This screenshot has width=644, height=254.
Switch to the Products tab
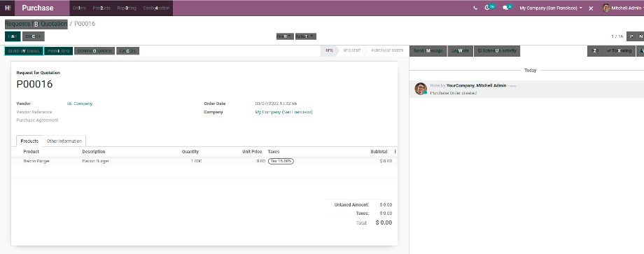tap(29, 141)
